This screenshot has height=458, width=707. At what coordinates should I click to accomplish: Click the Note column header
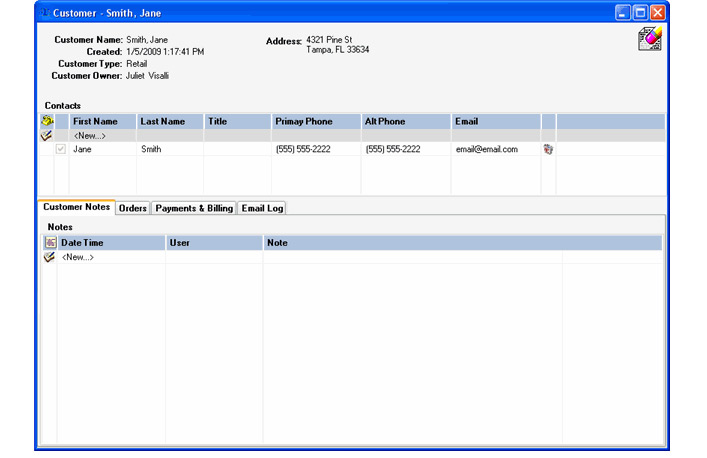point(463,243)
